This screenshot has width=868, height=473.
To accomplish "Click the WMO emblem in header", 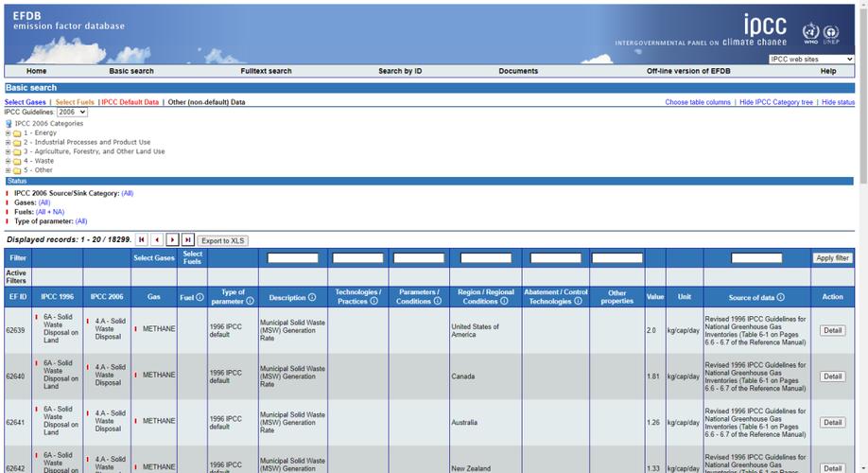I will pos(811,32).
